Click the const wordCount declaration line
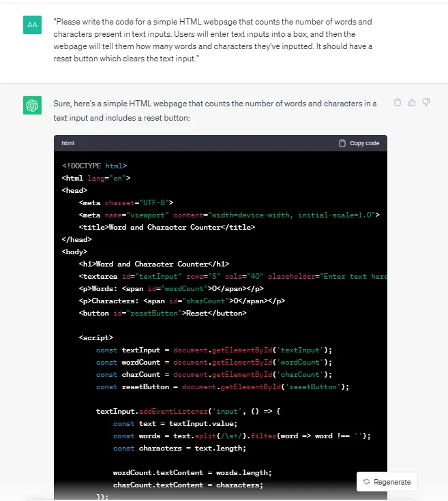448x501 pixels. point(214,363)
